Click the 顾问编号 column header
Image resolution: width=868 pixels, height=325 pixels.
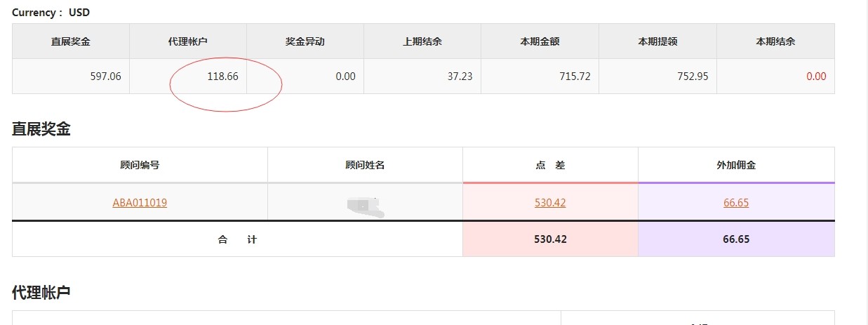140,166
